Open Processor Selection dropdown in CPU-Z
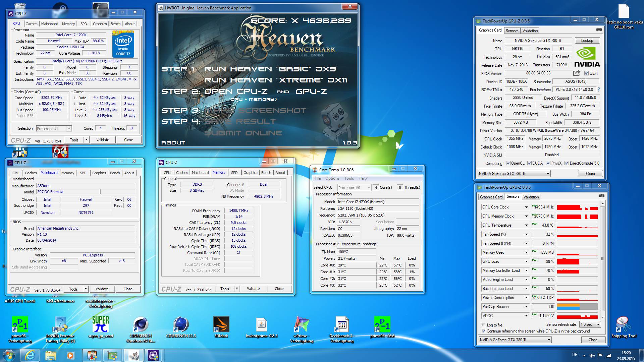Screen dimensions: 644x362 click(54, 129)
